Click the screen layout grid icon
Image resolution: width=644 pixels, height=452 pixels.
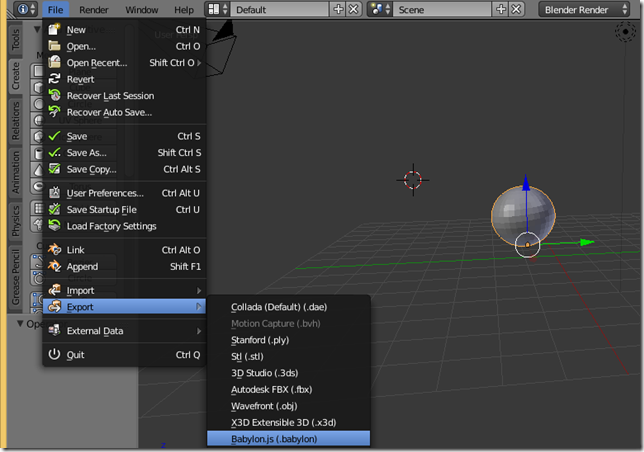click(218, 9)
